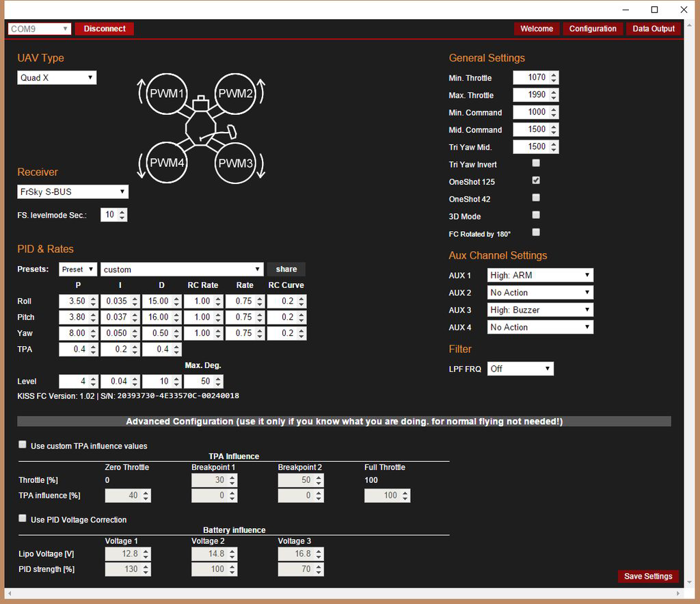The height and width of the screenshot is (604, 700).
Task: Enable Tri Yaw Invert checkbox
Action: [x=536, y=163]
